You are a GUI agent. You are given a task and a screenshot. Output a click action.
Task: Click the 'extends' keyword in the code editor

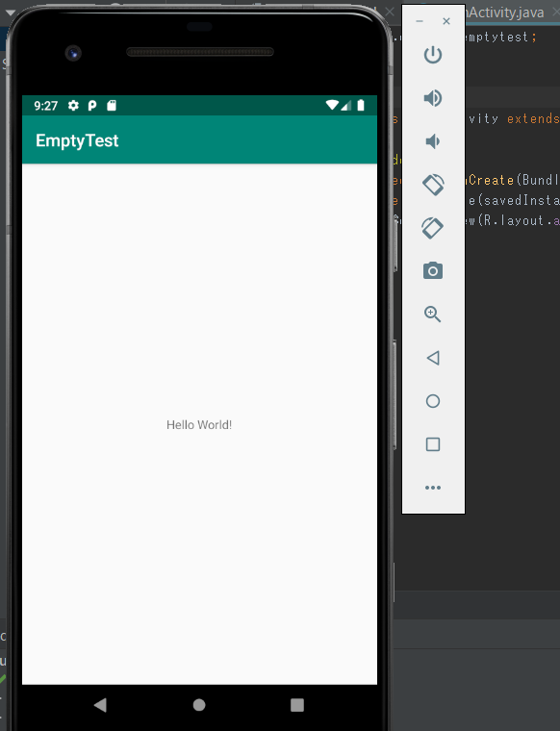(x=533, y=119)
